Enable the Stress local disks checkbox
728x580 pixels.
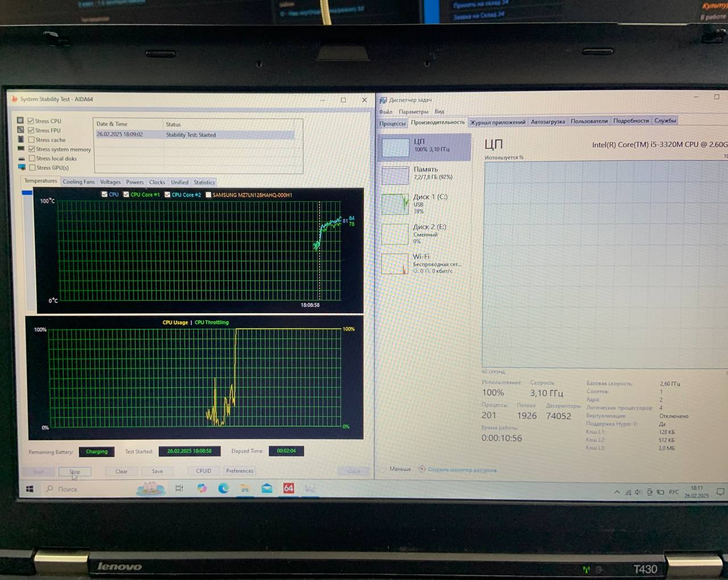coord(32,158)
